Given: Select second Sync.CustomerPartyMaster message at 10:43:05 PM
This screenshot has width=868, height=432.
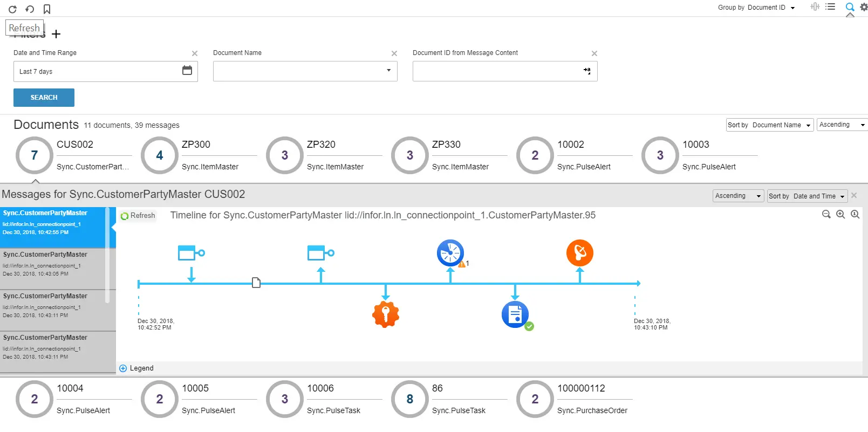Looking at the screenshot, I should (x=54, y=264).
